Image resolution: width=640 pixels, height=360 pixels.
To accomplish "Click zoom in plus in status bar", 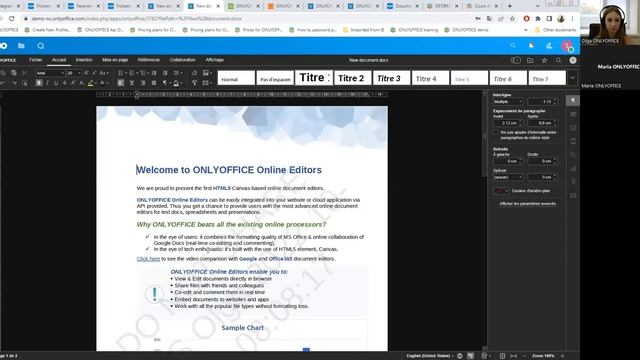I will [x=562, y=356].
